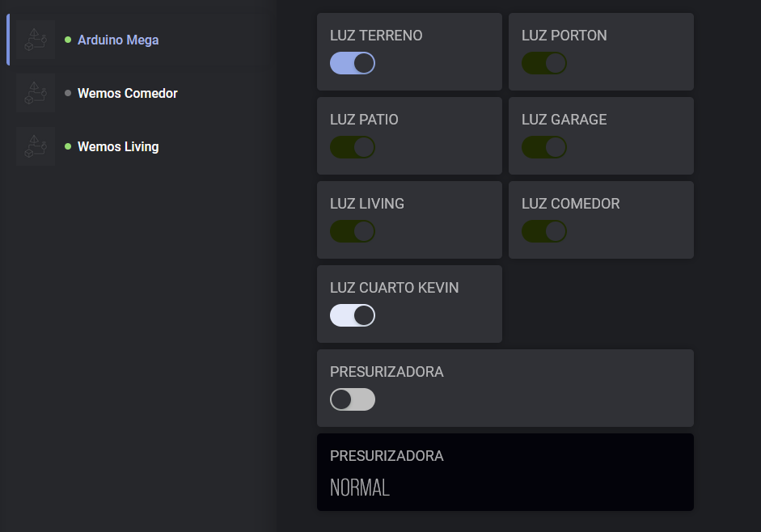Click the NORMAL status value text
761x532 pixels.
coord(360,488)
